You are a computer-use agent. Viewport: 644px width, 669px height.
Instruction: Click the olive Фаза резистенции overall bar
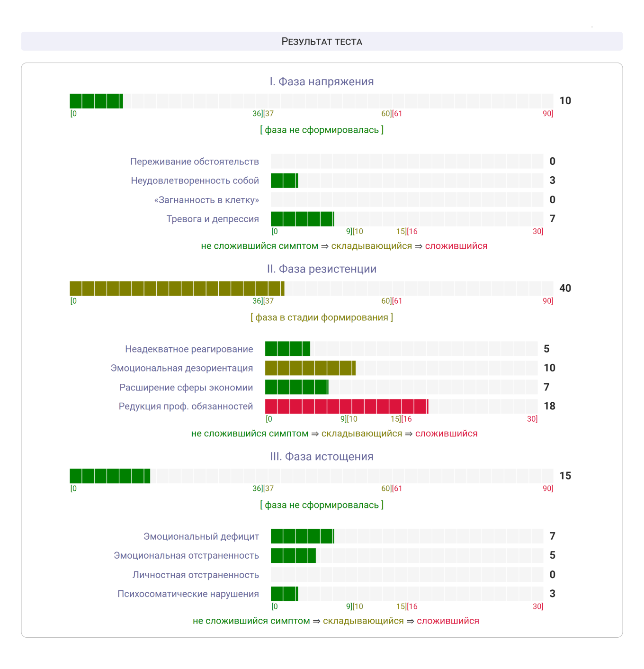[x=177, y=289]
